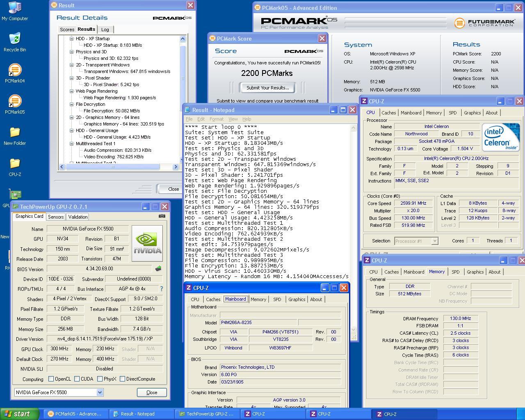
Task: Enable the OpenCL checkbox
Action: coord(51,379)
